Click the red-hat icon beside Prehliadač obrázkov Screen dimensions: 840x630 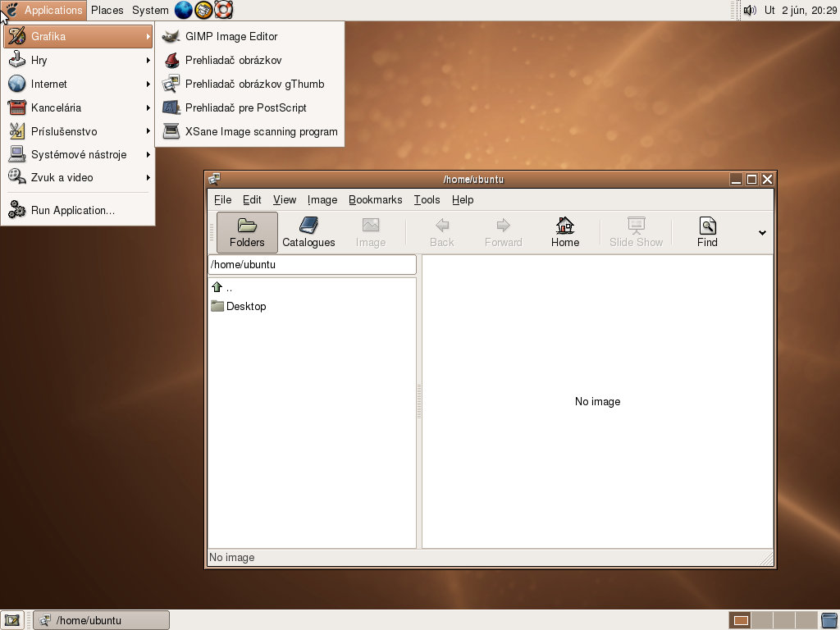171,60
